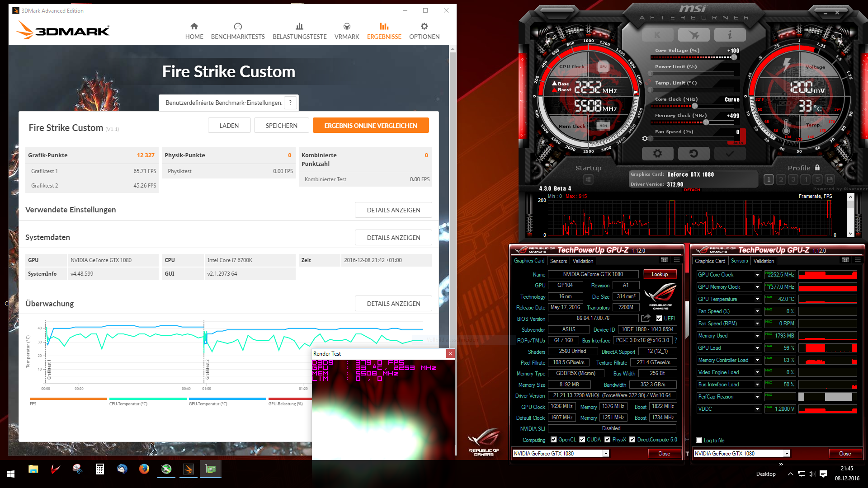The width and height of the screenshot is (868, 488).
Task: Toggle UEFI checkbox in GPU-Z
Action: point(659,319)
